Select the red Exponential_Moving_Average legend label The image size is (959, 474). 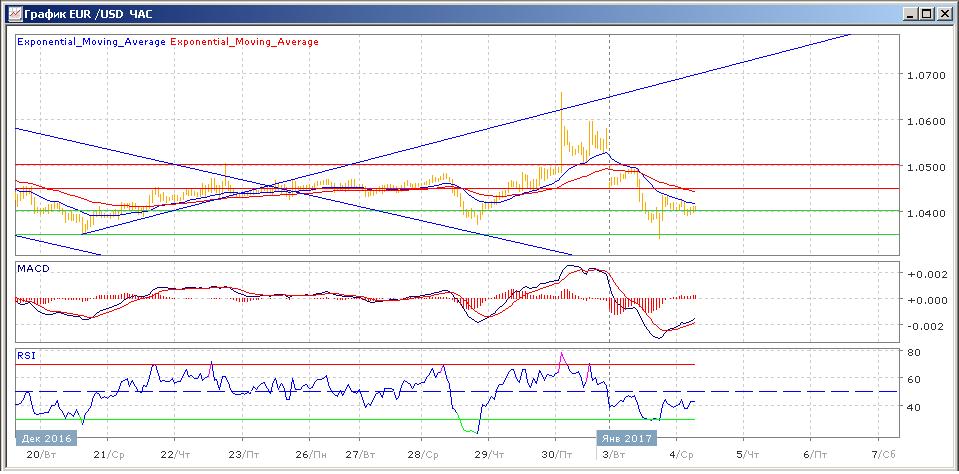coord(246,42)
